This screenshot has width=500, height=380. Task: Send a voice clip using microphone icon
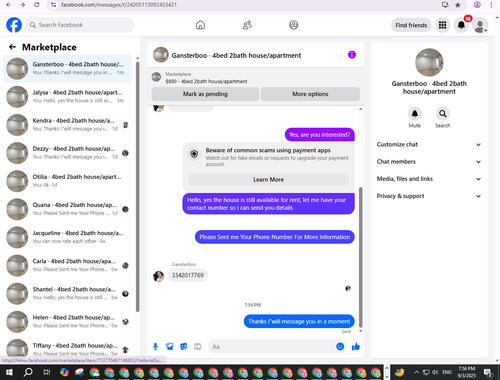(x=155, y=347)
